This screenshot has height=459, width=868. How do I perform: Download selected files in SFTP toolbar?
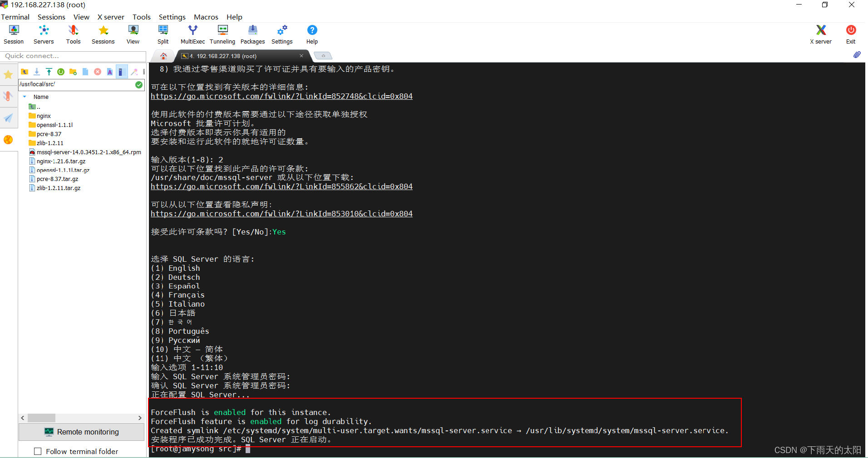[37, 72]
